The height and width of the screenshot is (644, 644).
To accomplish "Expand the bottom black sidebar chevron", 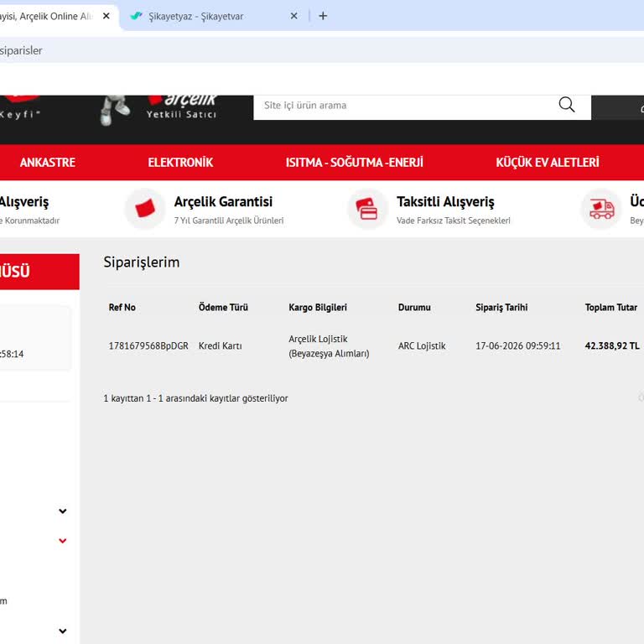I will click(x=62, y=631).
